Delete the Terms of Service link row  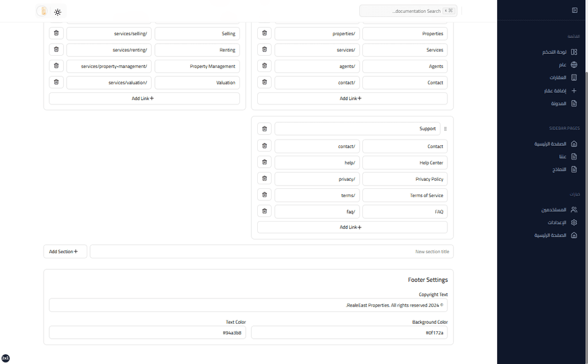[264, 195]
